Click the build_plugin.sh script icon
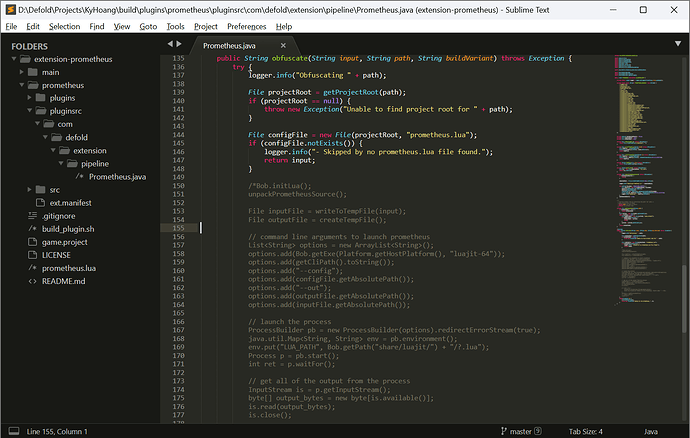 pyautogui.click(x=33, y=229)
